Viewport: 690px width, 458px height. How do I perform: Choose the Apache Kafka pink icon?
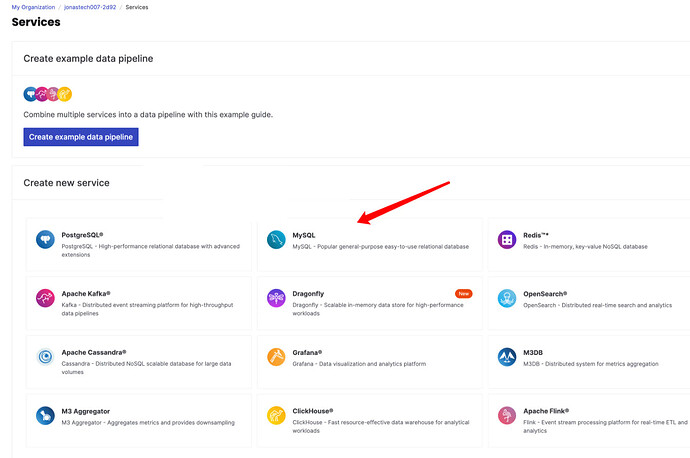pos(45,298)
